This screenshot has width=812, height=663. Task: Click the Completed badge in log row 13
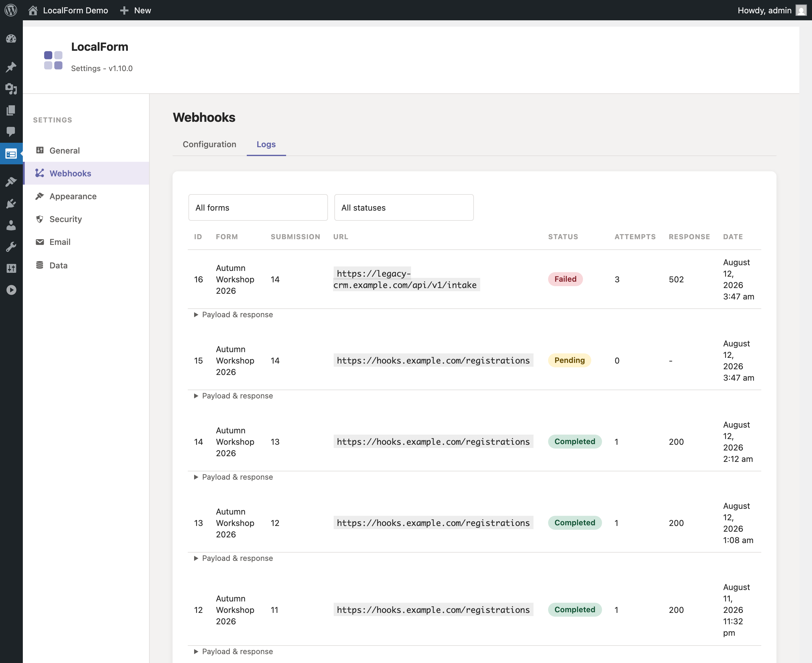575,523
